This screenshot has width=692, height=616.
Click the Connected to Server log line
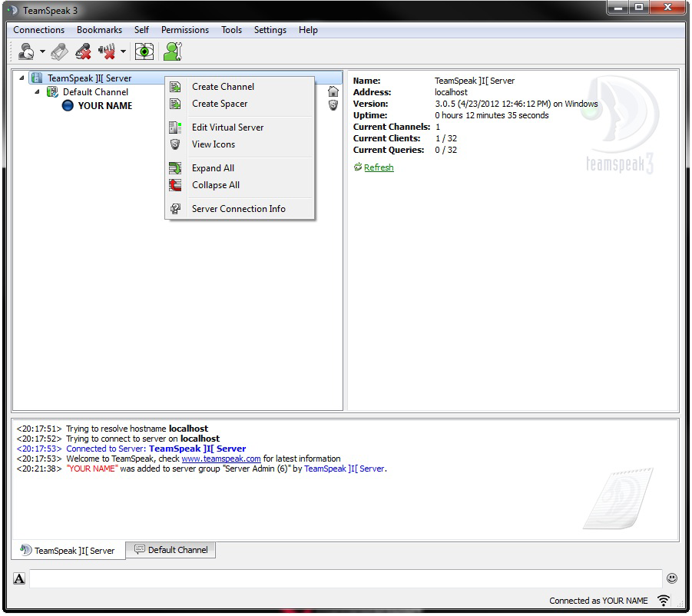[131, 449]
